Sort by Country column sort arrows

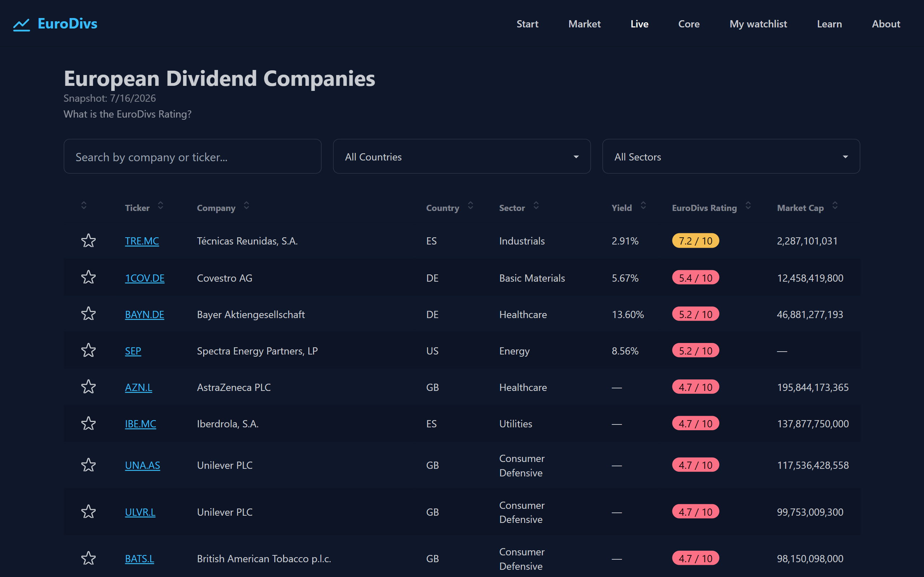(470, 206)
